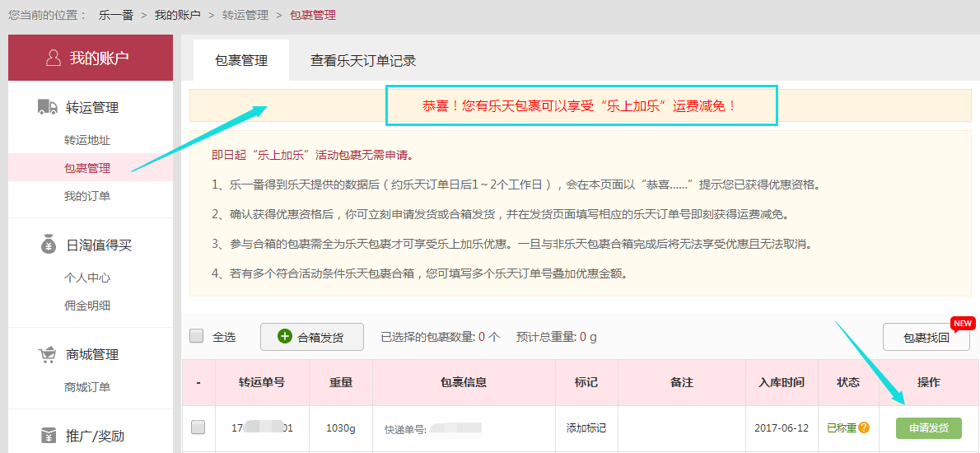Screen dimensions: 980x453
Task: Click the orange question mark beside 已称重
Action: pyautogui.click(x=864, y=427)
